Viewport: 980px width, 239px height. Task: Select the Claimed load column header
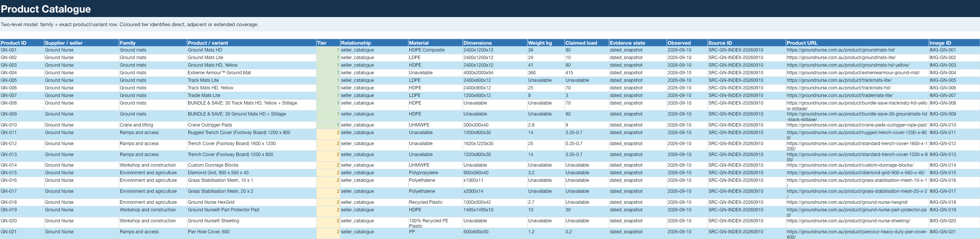(587, 43)
